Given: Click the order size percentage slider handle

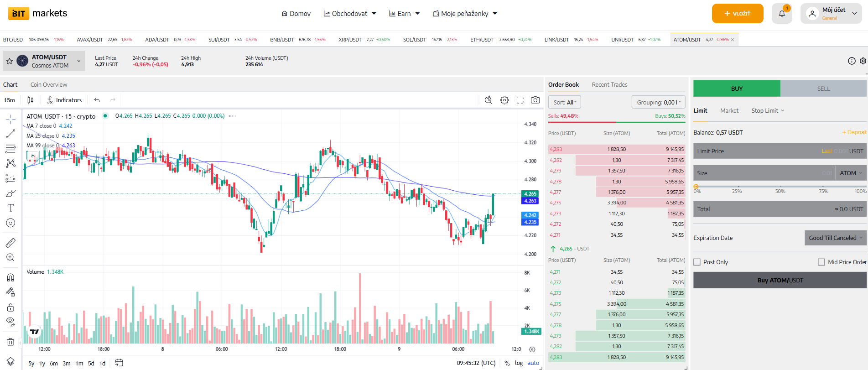Looking at the screenshot, I should [696, 187].
